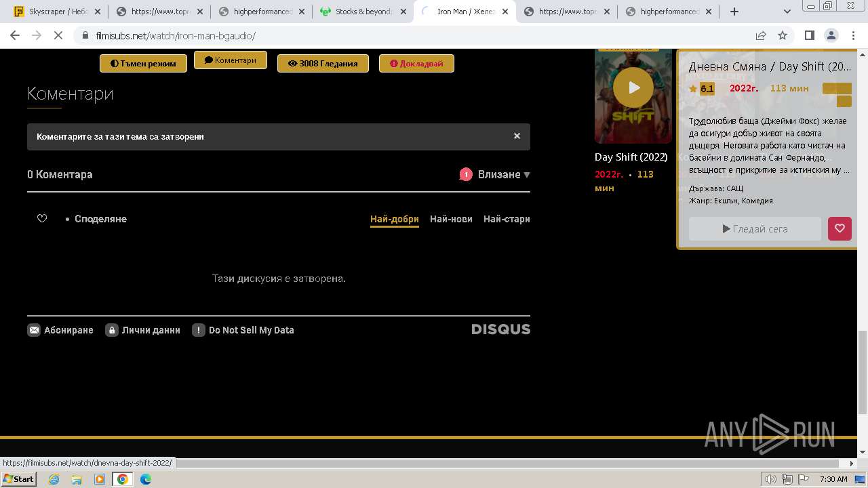
Task: Play the Day Shift thumbnail
Action: (633, 87)
